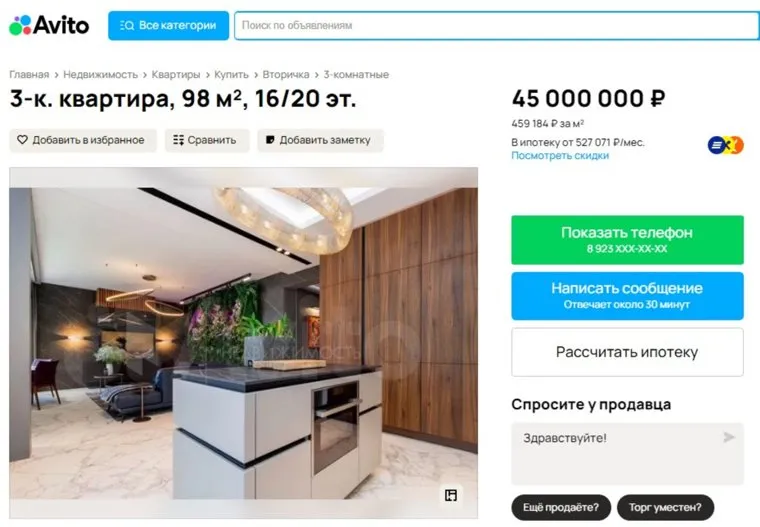This screenshot has width=760, height=527.
Task: Open floor plan icon on the photo
Action: coord(451,495)
